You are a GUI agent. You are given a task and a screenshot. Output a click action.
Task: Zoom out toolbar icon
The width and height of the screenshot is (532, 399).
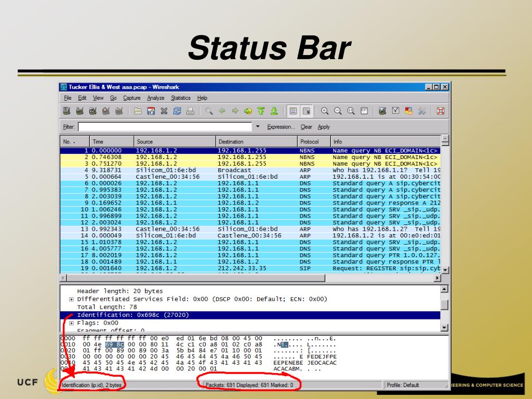click(338, 111)
